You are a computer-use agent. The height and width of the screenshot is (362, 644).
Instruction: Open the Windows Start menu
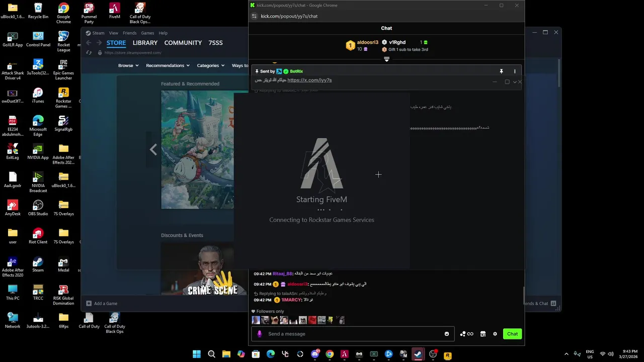pyautogui.click(x=197, y=354)
